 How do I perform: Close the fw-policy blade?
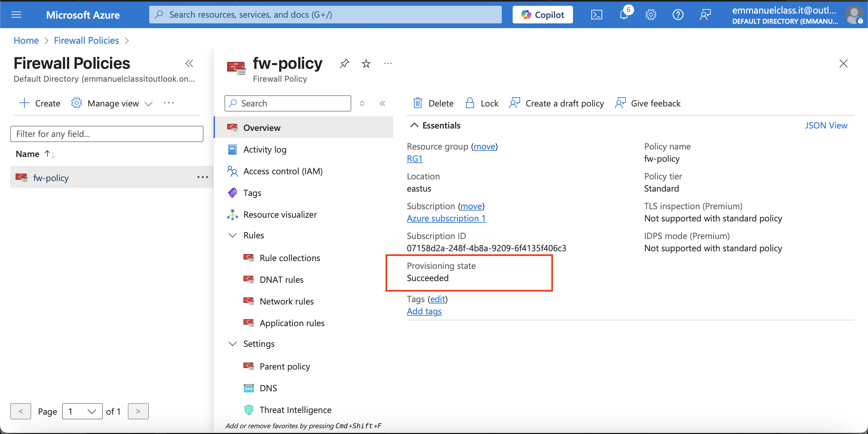tap(843, 63)
